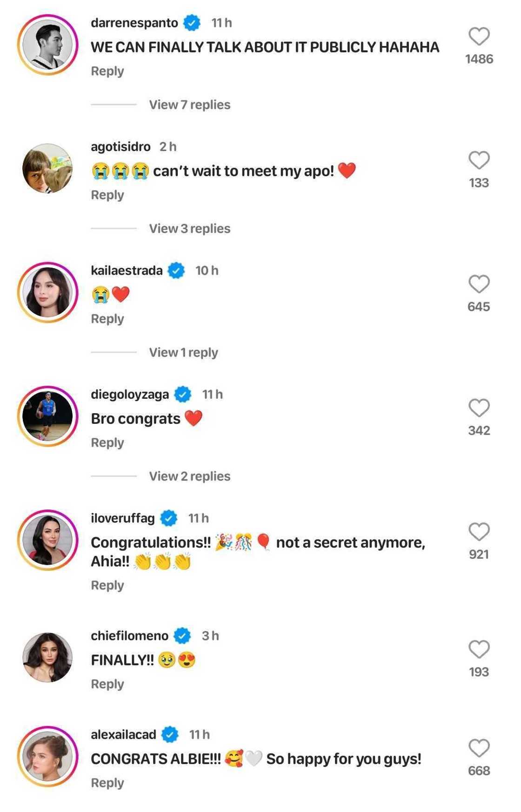Open the agotisidro username link

120,147
